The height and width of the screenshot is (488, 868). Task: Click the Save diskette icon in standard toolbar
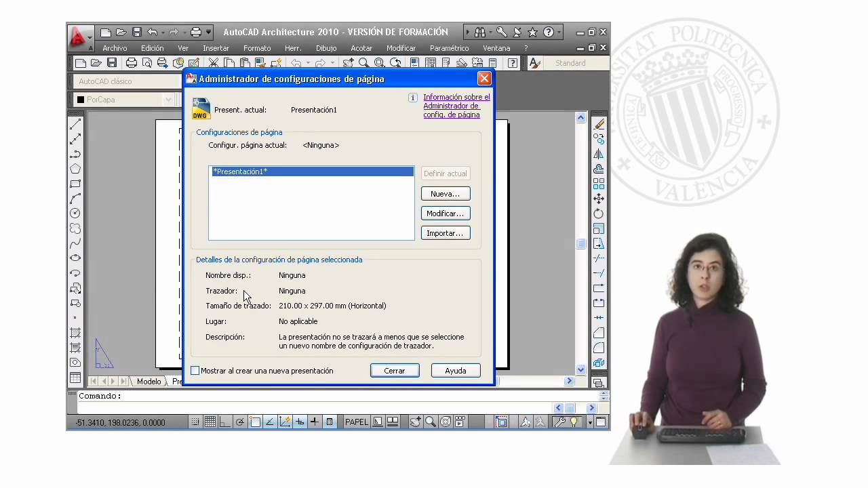(x=112, y=63)
